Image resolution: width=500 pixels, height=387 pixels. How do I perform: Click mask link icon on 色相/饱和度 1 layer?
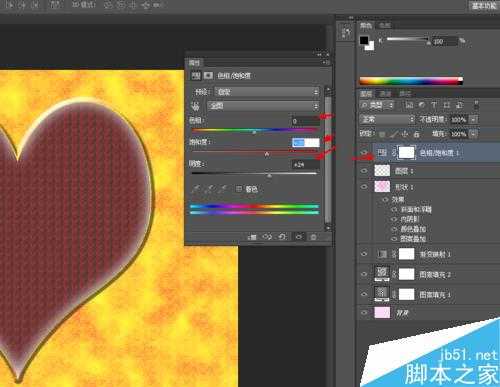pos(394,153)
